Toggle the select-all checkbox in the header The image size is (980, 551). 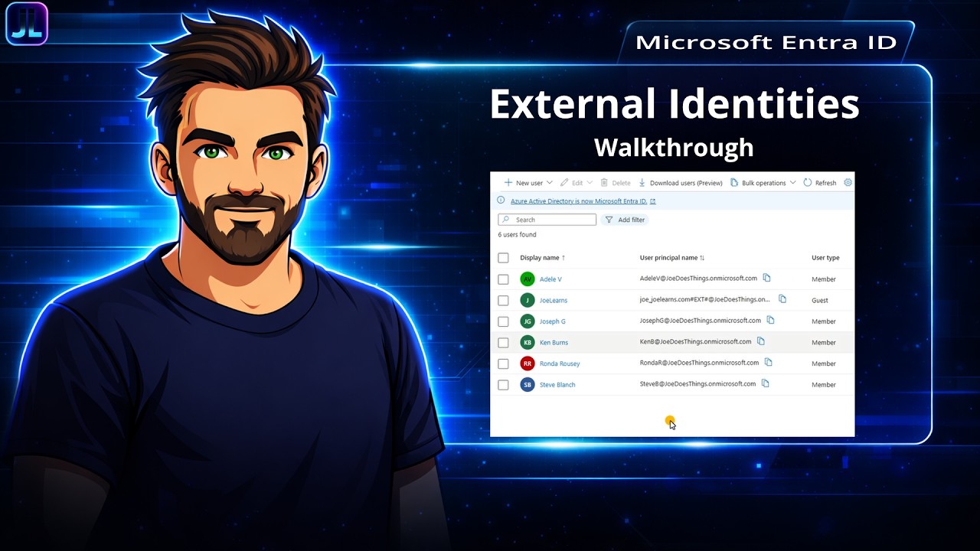coord(503,258)
